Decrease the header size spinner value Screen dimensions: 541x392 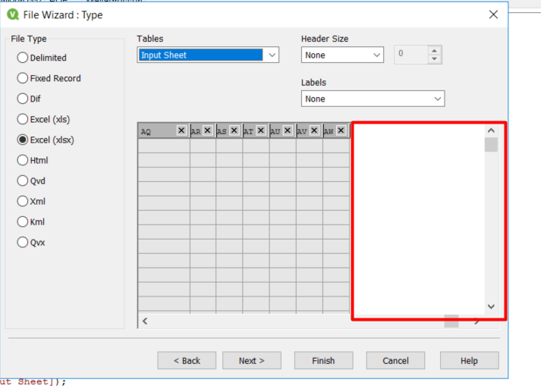[434, 59]
